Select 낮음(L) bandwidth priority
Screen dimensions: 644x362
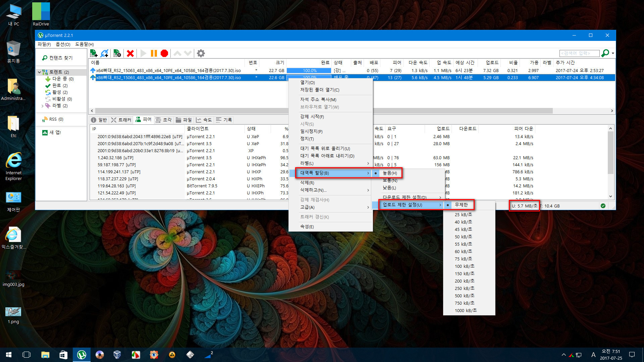(x=390, y=188)
